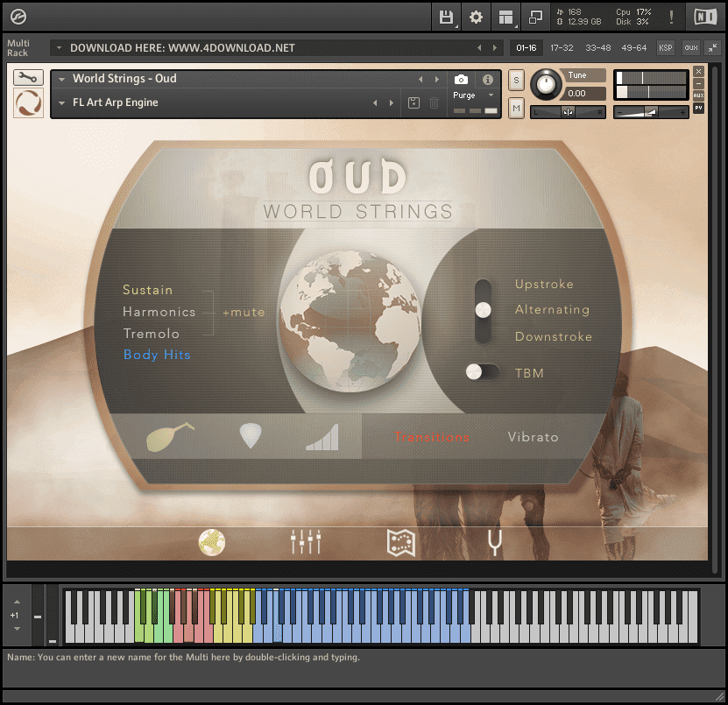Load previous instrument with left arrow
The image size is (728, 705).
421,80
